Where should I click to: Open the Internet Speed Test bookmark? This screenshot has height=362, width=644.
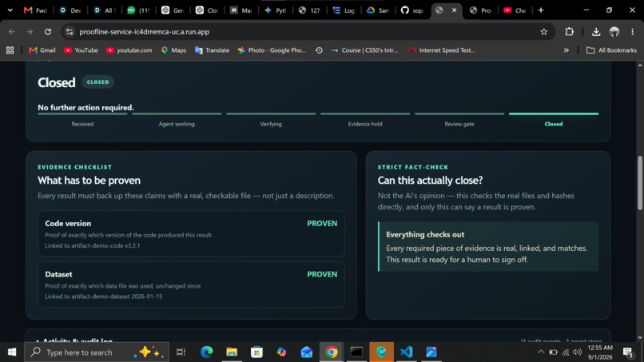click(x=442, y=50)
